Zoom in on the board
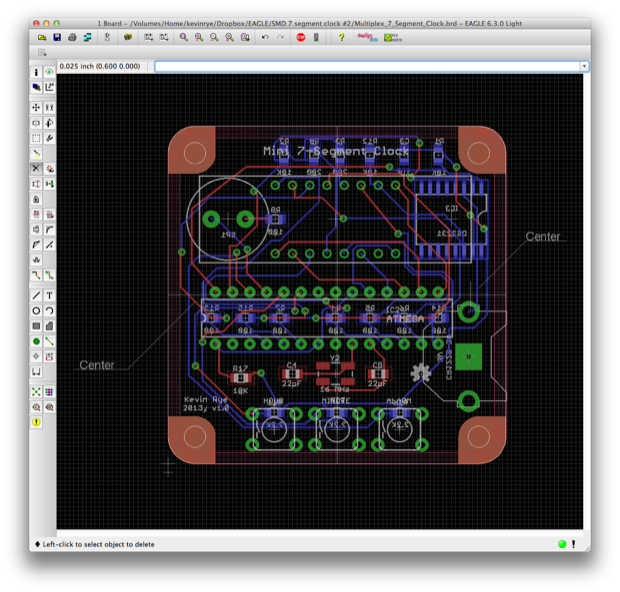620x592 pixels. 199,38
